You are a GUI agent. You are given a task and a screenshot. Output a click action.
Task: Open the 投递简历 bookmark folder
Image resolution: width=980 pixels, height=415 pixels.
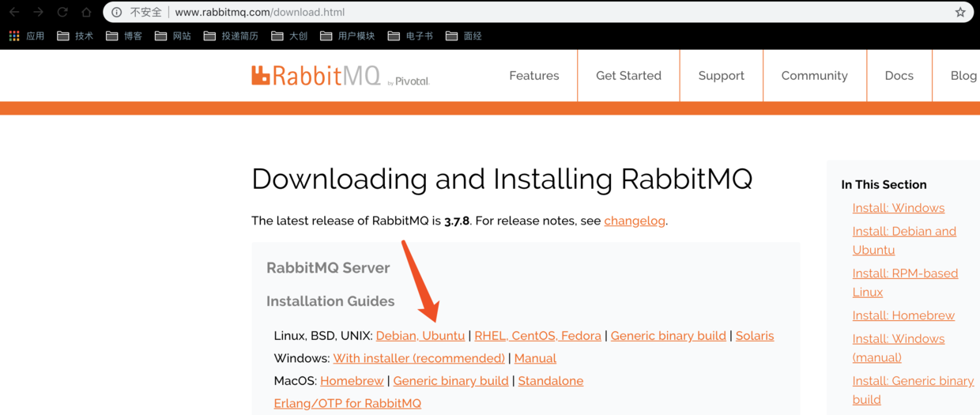coord(231,36)
